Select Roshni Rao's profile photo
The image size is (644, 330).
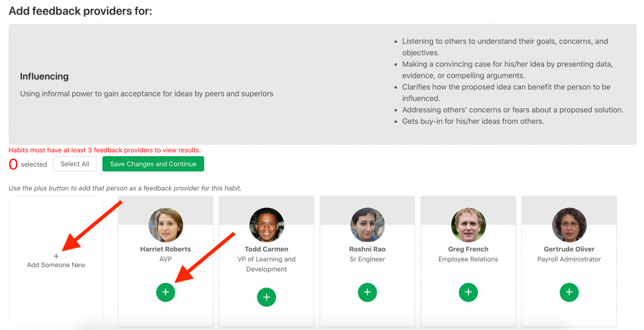coord(367,225)
